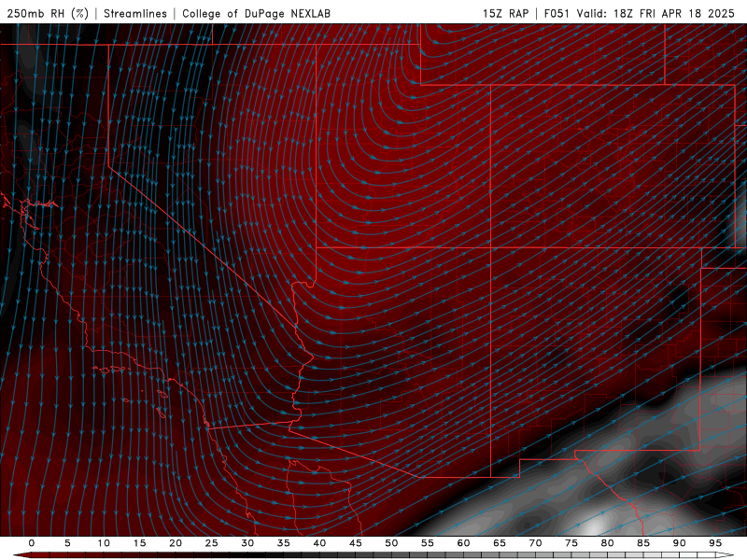The image size is (747, 560).
Task: Click the colorbar label '25'
Action: coord(212,543)
